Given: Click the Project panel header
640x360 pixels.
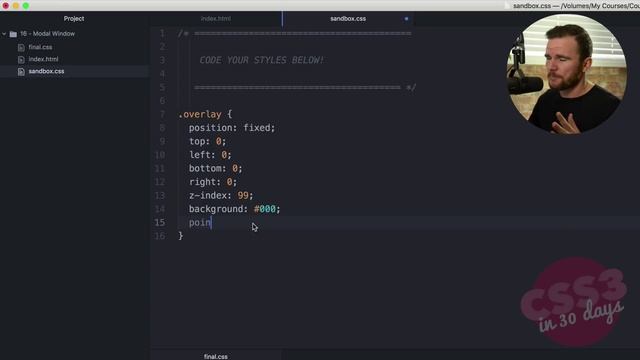Looking at the screenshot, I should coord(74,19).
